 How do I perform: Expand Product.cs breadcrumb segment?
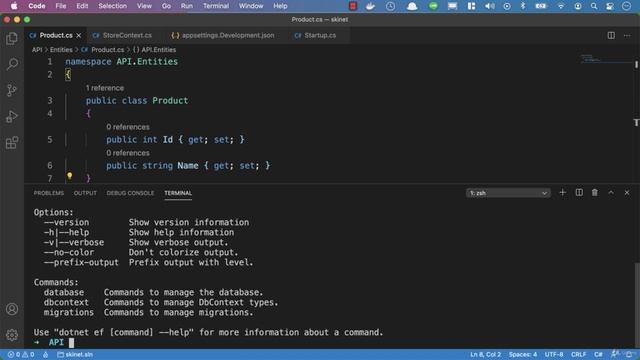click(x=103, y=49)
